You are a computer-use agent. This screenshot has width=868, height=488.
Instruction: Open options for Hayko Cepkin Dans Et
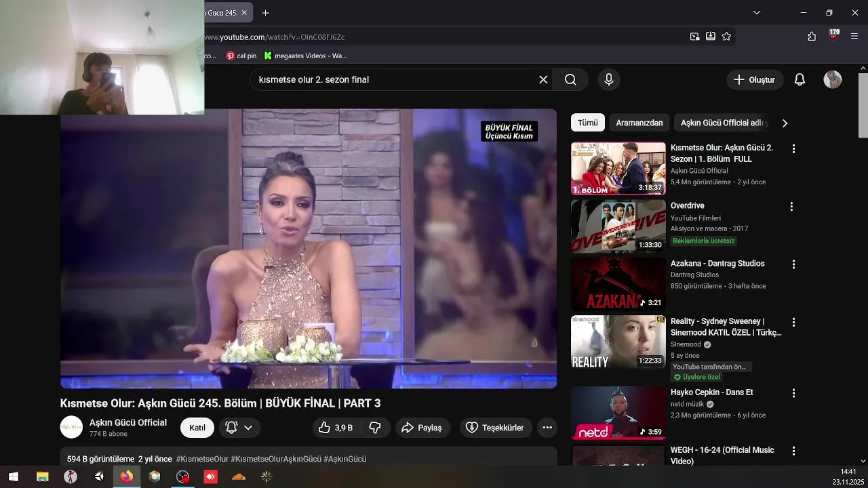793,393
